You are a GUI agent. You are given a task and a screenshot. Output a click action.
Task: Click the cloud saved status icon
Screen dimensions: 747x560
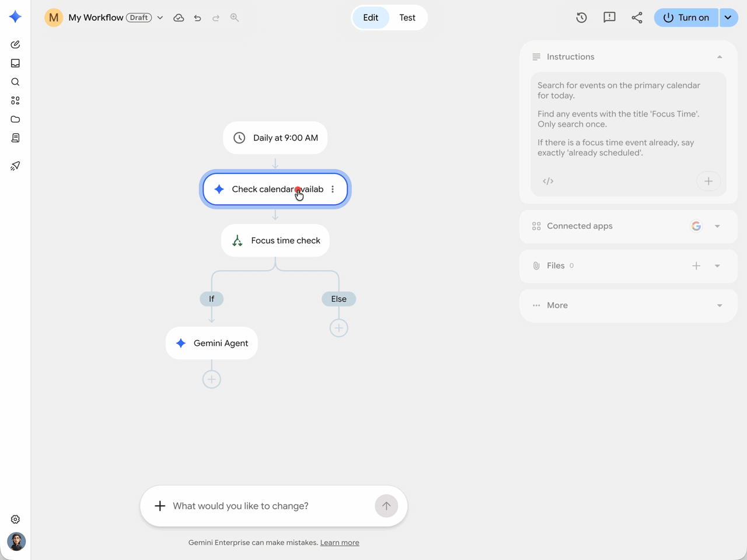coord(179,17)
